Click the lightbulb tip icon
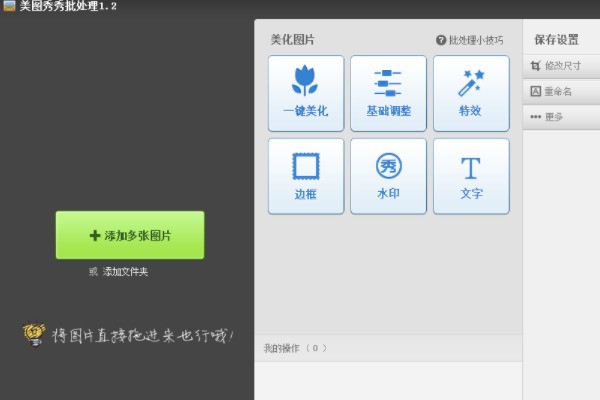The height and width of the screenshot is (400, 600). (x=34, y=335)
